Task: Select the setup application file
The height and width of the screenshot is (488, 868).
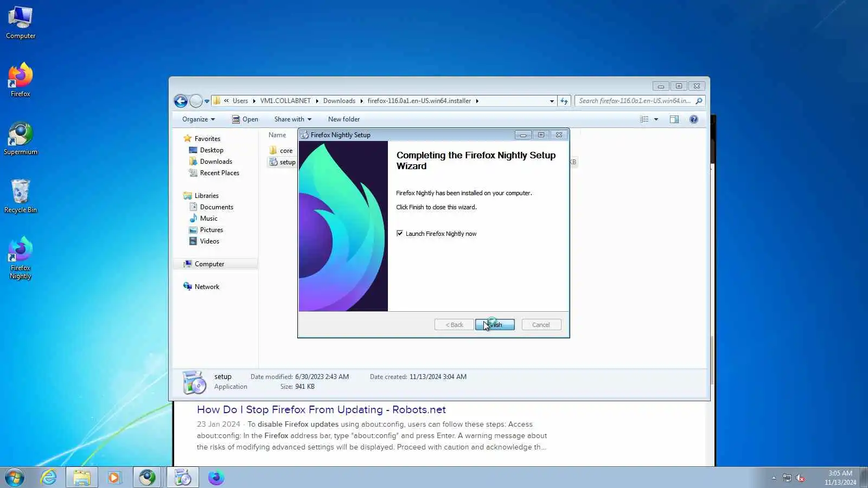Action: pyautogui.click(x=282, y=162)
